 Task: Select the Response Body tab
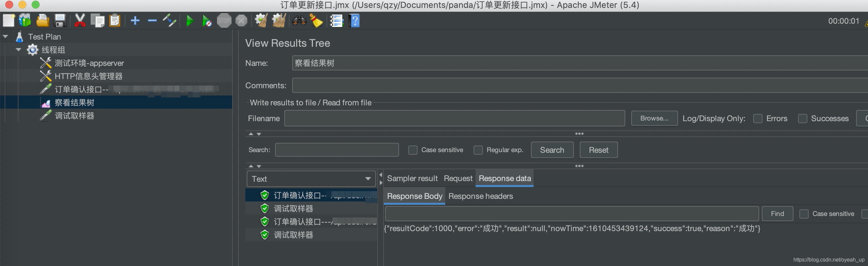click(415, 196)
